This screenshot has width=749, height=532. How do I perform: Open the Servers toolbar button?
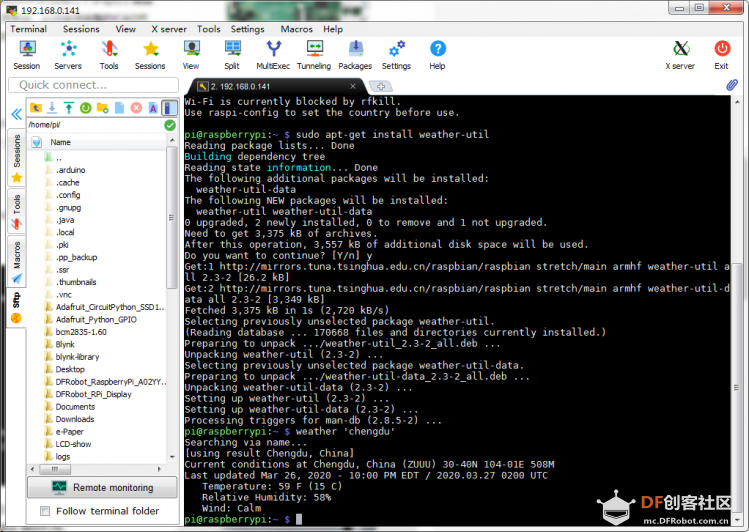[x=68, y=55]
